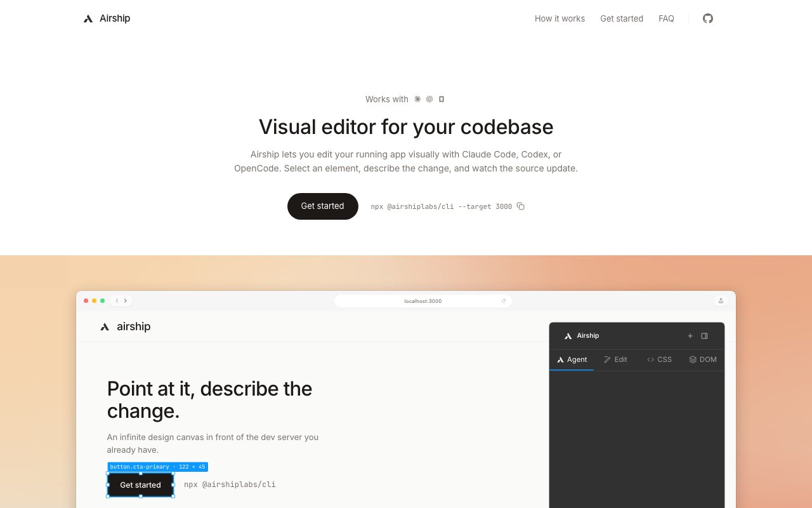812x508 pixels.
Task: Click the button.cta-primary selection label
Action: (x=158, y=467)
